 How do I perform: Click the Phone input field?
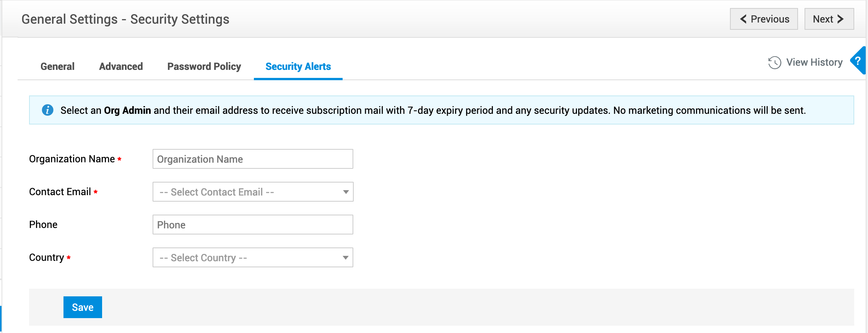click(252, 225)
